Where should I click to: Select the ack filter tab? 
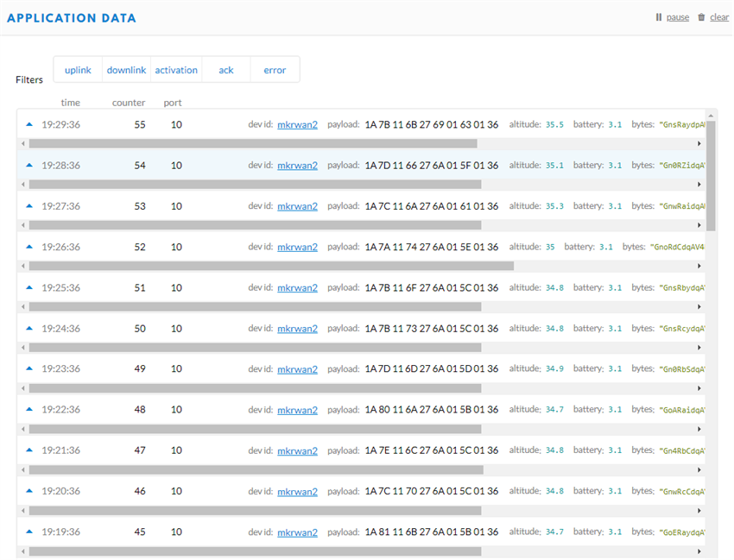(x=226, y=70)
